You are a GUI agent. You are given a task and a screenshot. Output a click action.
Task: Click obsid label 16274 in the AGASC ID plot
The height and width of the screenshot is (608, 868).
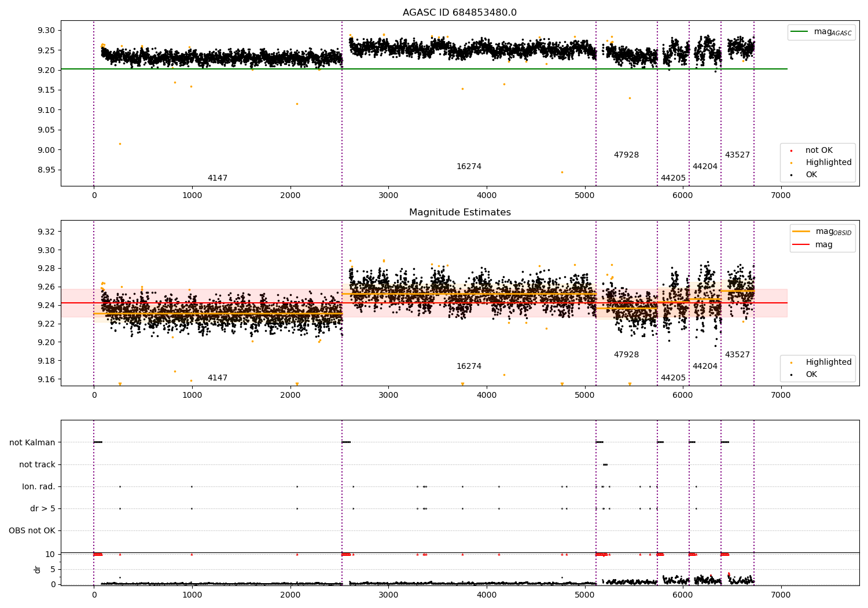click(x=469, y=167)
